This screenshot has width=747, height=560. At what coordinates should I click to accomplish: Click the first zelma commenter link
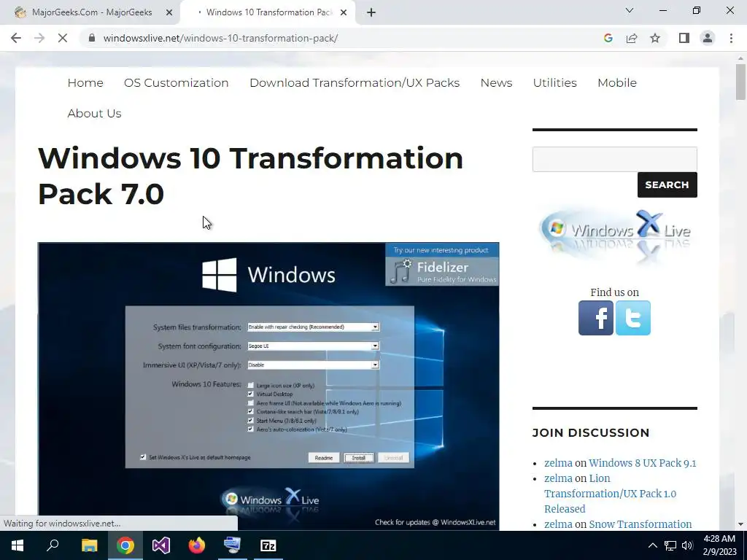point(558,463)
